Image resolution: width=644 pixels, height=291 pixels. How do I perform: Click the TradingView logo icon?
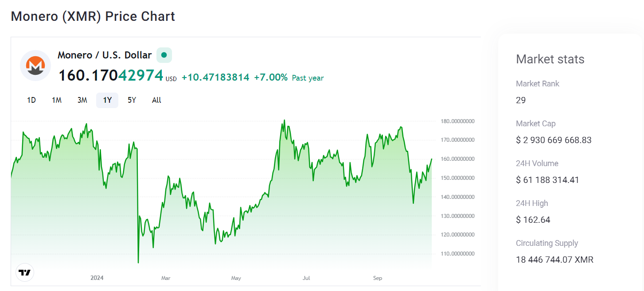click(x=25, y=272)
